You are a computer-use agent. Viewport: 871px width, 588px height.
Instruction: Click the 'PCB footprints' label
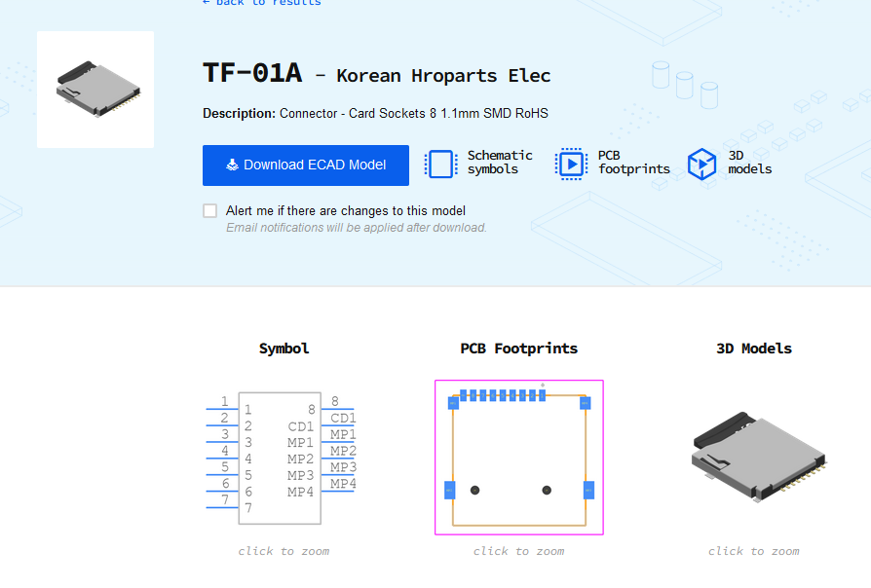point(634,163)
